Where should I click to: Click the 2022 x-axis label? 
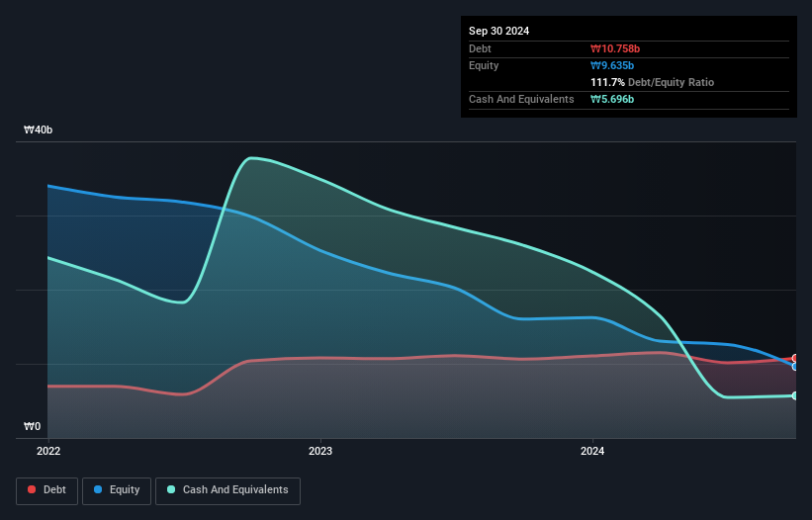48,451
